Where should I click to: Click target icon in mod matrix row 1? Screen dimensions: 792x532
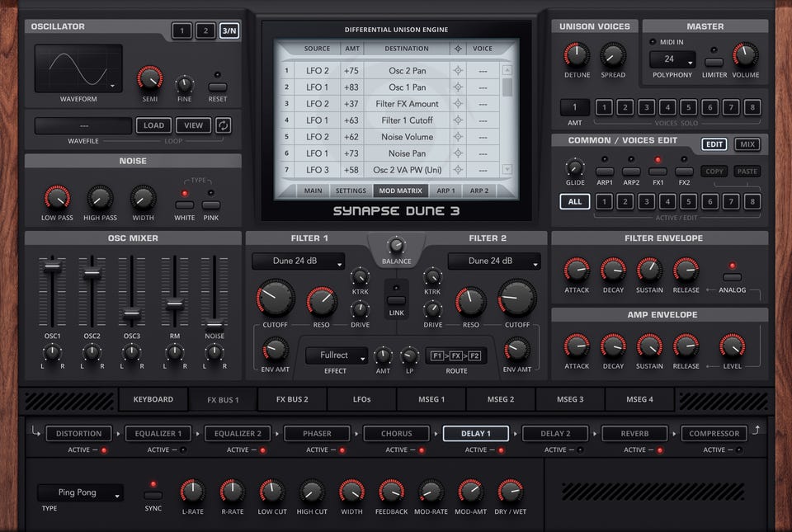point(458,71)
